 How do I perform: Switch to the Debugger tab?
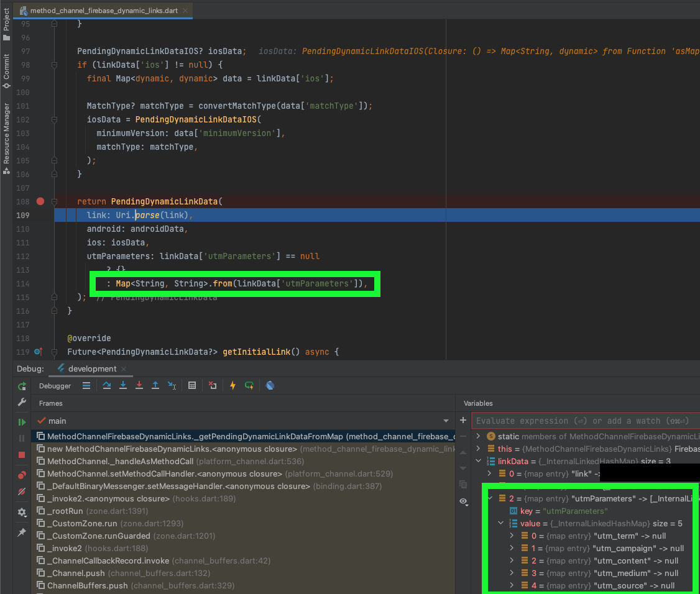(x=55, y=386)
